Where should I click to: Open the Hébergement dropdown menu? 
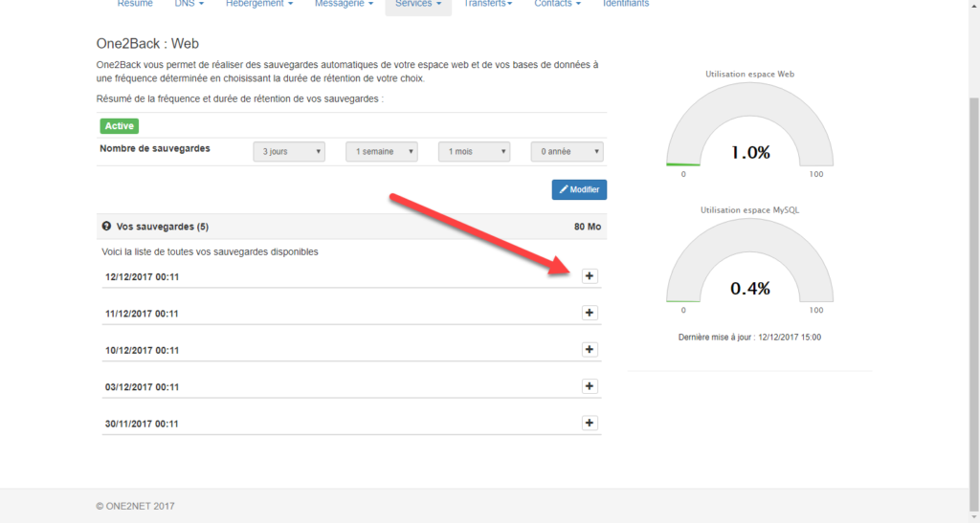(x=259, y=4)
